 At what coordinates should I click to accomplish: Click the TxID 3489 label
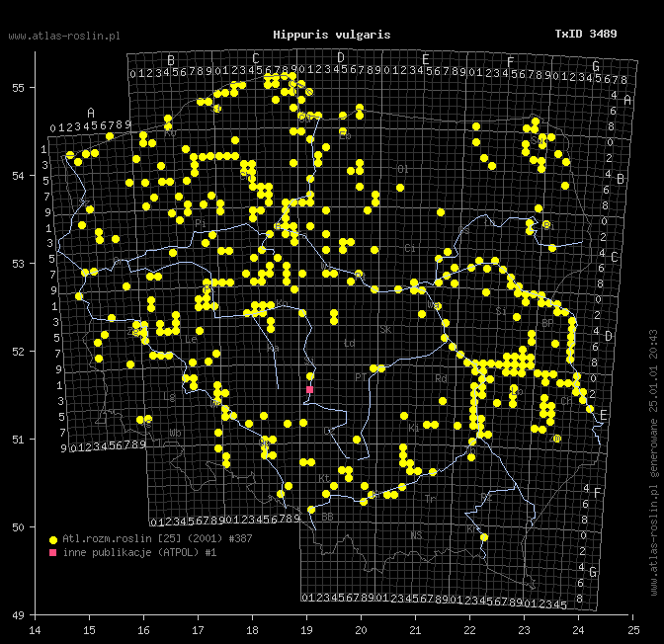pos(586,34)
